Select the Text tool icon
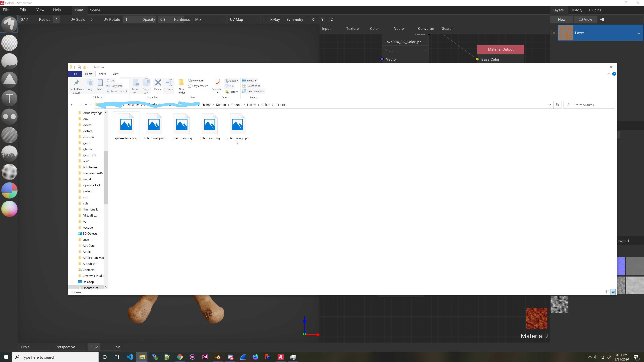This screenshot has width=644, height=362. coord(9,98)
